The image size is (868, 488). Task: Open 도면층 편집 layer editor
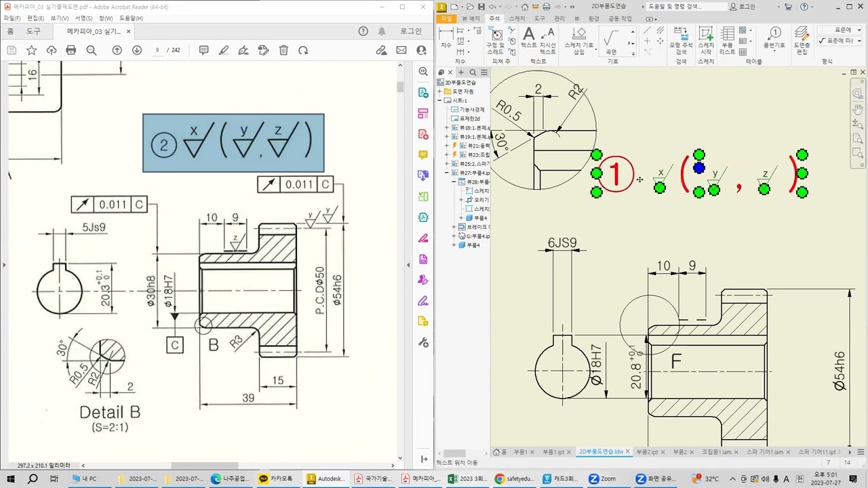[802, 41]
